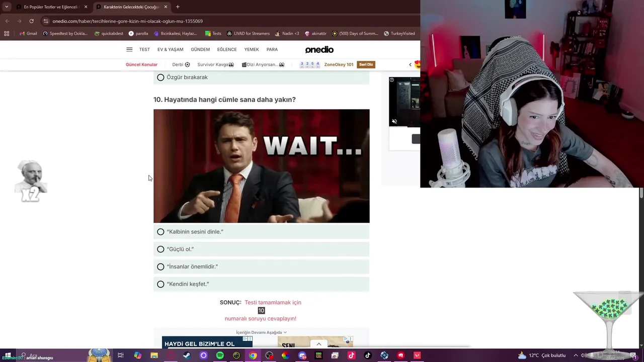Expand "İçeriğin Devamı Aşağıda" chevron
The image size is (644, 362).
coord(285,332)
